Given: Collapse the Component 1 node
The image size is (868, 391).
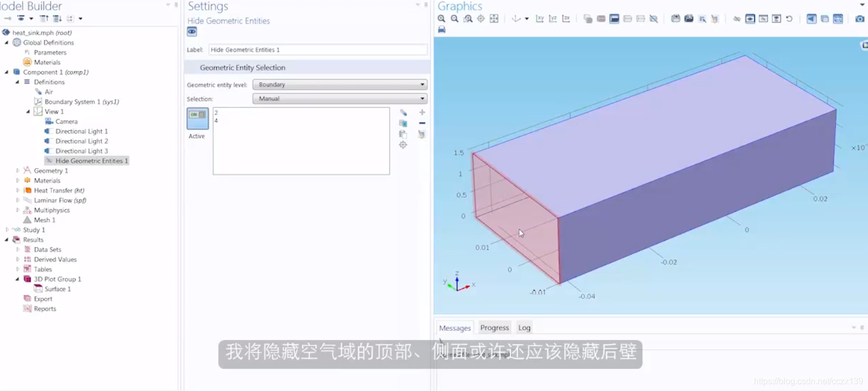Looking at the screenshot, I should click(x=6, y=72).
